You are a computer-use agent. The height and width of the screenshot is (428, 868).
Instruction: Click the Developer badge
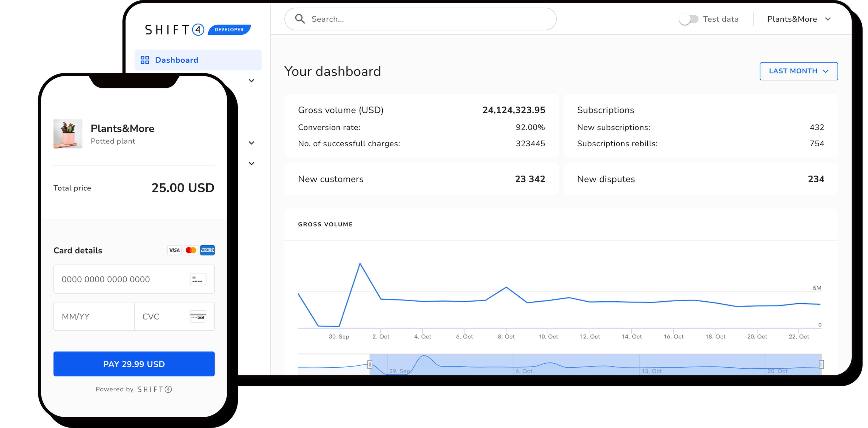coord(229,30)
